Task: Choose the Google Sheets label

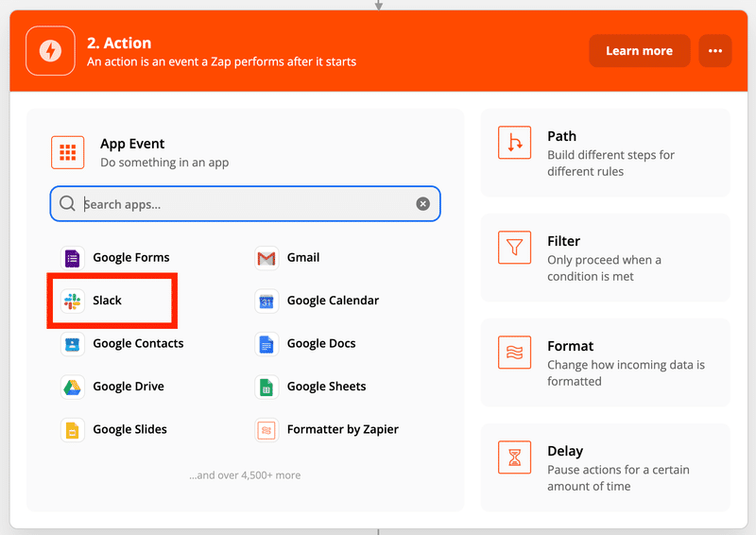Action: pyautogui.click(x=326, y=386)
